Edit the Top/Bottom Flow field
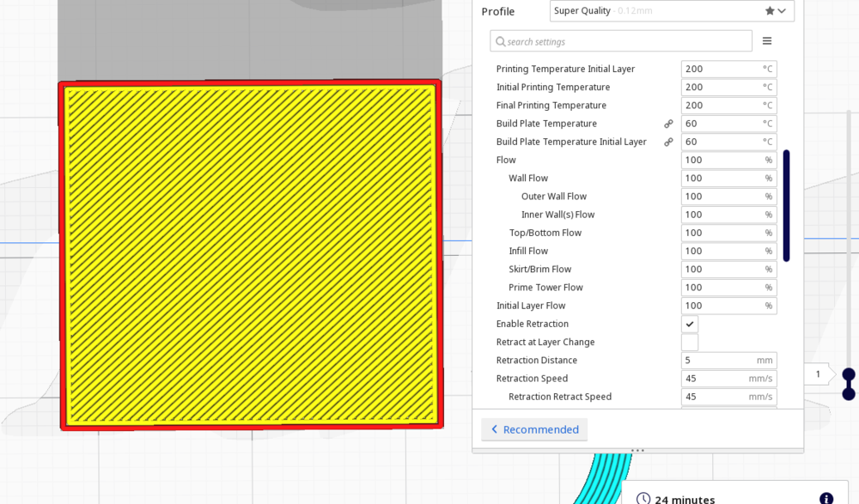Screen dimensions: 859x504 click(x=728, y=233)
